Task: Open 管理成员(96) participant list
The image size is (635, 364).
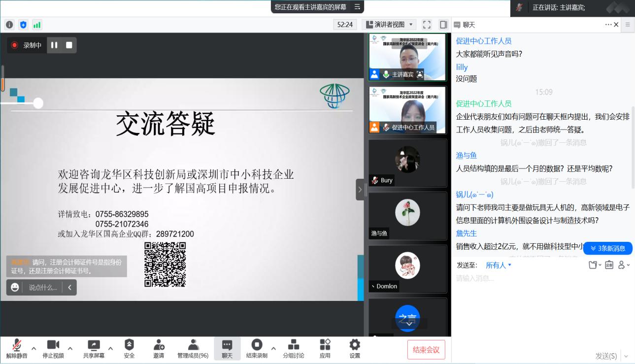Action: tap(193, 348)
